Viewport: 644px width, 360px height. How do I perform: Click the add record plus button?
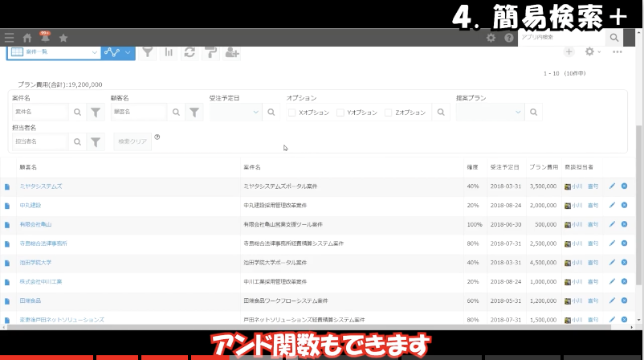(x=569, y=52)
